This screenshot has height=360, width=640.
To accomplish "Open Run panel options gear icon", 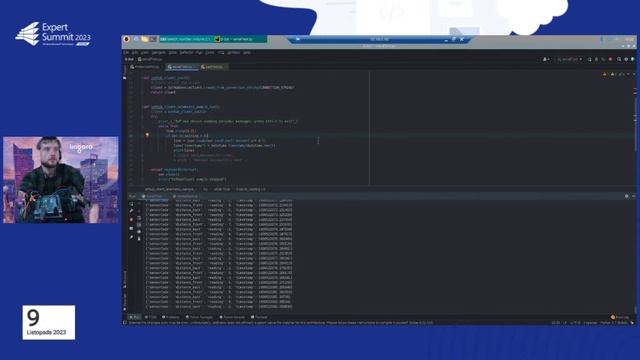I will coord(627,196).
